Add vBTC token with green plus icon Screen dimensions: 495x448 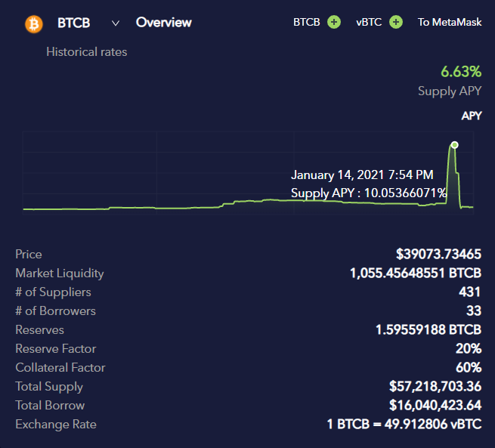tap(396, 22)
